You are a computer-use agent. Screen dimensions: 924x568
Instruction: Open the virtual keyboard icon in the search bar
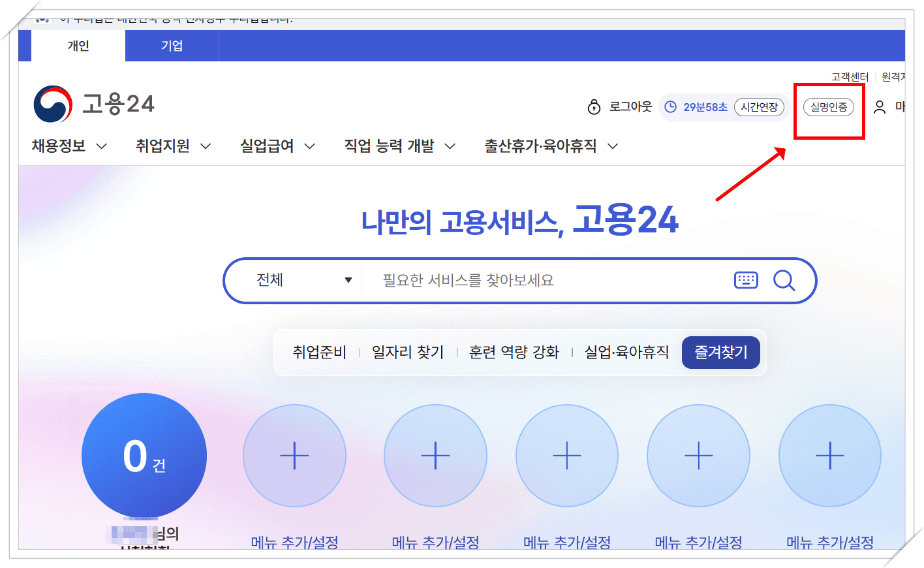tap(747, 280)
